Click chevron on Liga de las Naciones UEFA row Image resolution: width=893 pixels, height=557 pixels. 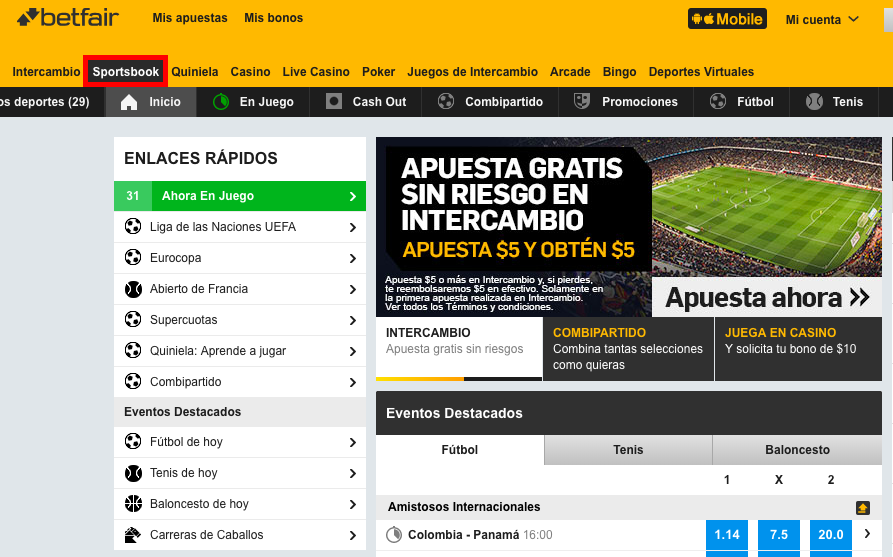point(353,227)
